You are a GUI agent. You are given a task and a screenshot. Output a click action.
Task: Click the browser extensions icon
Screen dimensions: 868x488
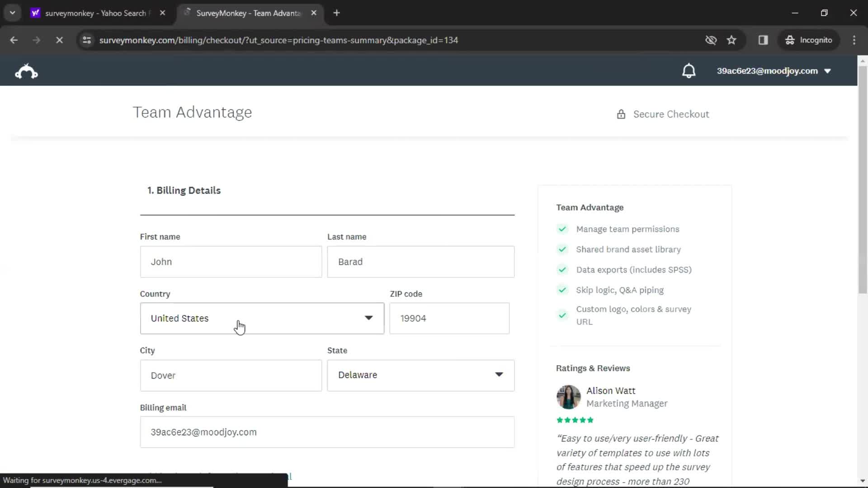point(764,40)
